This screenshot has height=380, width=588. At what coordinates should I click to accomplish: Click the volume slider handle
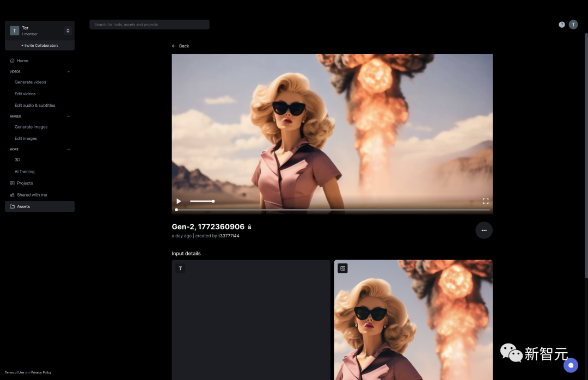coord(213,201)
